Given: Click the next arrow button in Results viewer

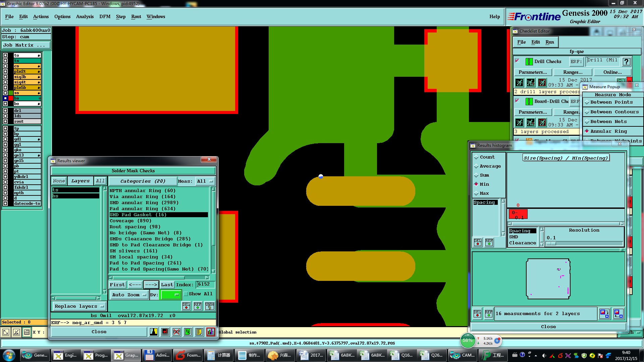Looking at the screenshot, I should (x=151, y=285).
